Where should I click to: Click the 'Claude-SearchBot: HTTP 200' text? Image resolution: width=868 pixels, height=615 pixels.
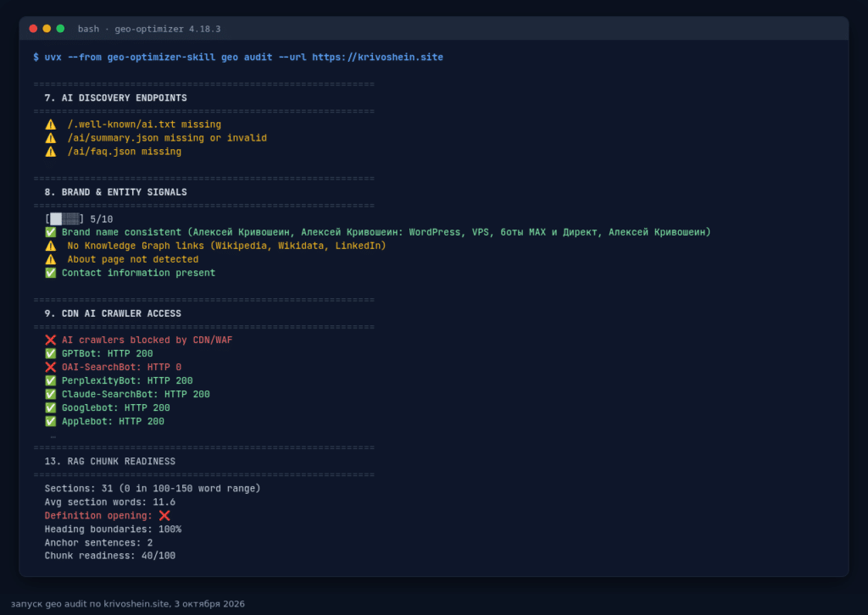point(136,395)
